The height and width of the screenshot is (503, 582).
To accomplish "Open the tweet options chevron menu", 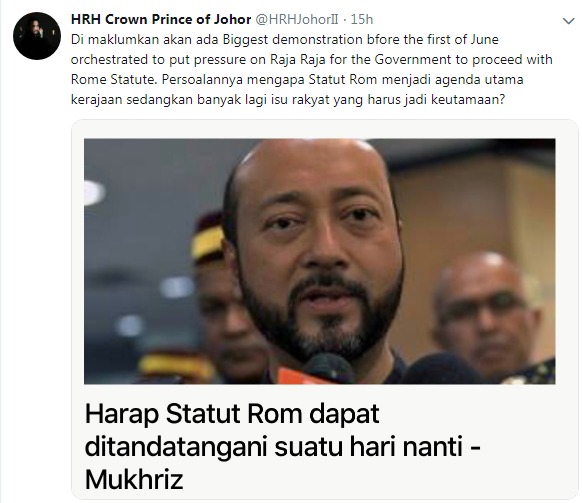I will (568, 21).
